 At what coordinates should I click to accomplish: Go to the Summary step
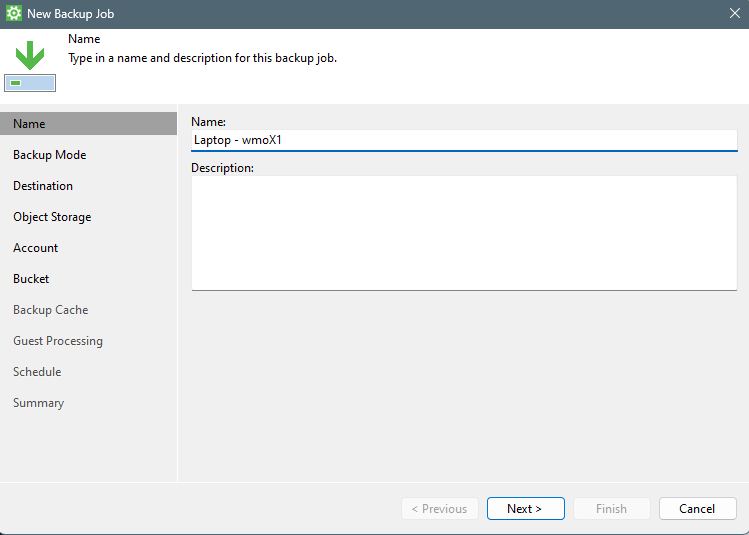click(x=39, y=403)
